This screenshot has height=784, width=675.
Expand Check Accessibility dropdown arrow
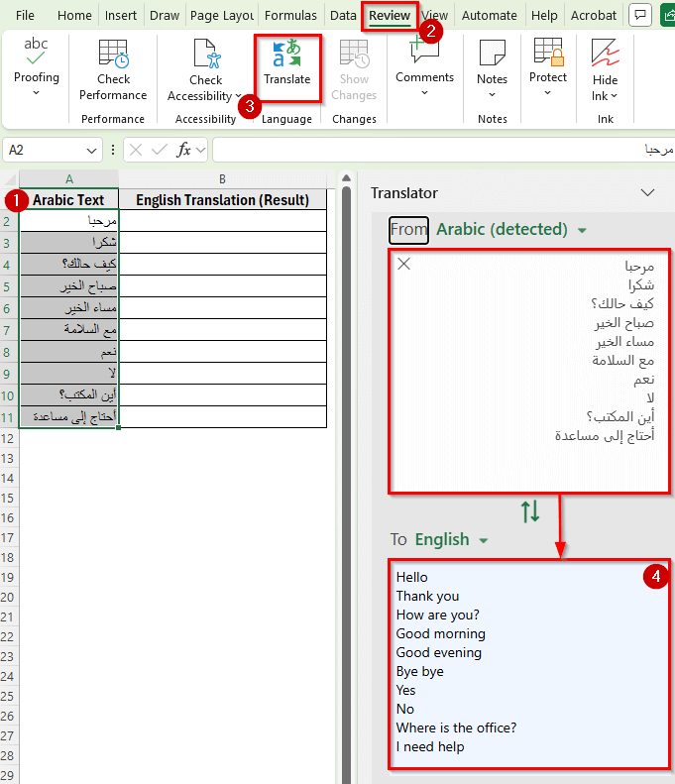point(238,95)
